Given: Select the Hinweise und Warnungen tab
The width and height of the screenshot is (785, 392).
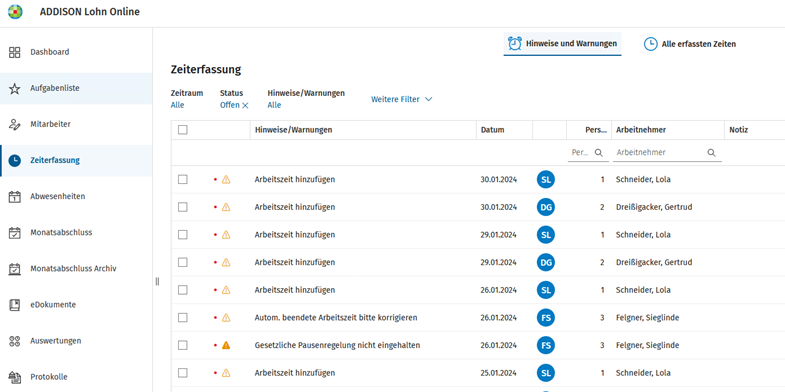Looking at the screenshot, I should [x=562, y=44].
